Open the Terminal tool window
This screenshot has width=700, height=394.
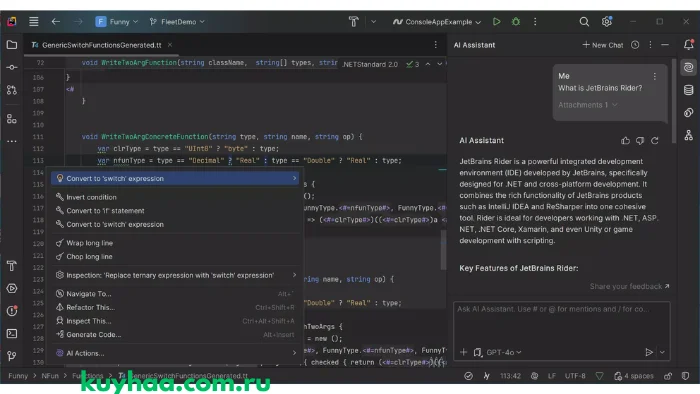[x=12, y=333]
